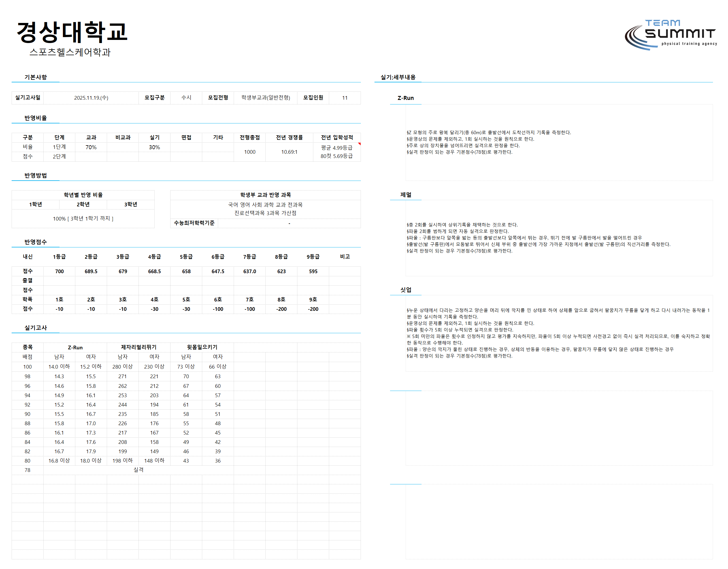This screenshot has width=728, height=569.
Task: Click the 실기고사 section heading
Action: [x=36, y=328]
